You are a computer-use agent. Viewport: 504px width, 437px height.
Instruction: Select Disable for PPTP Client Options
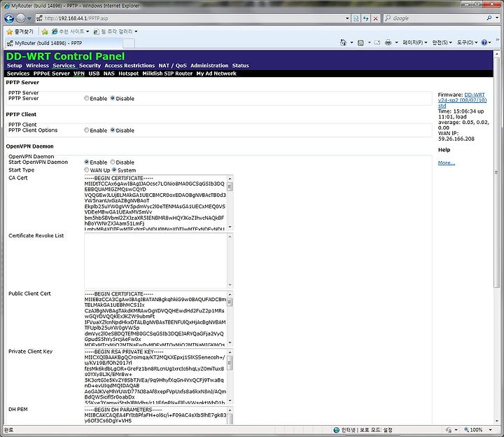[113, 130]
